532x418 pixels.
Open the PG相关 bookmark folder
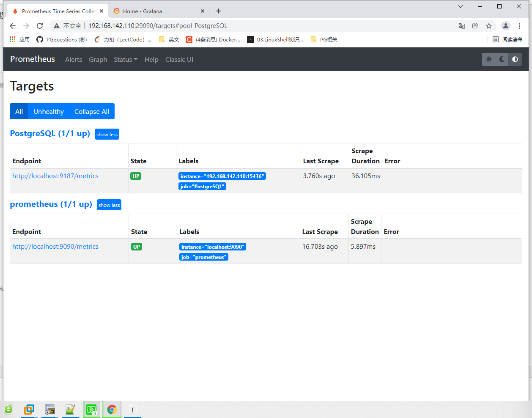(324, 39)
